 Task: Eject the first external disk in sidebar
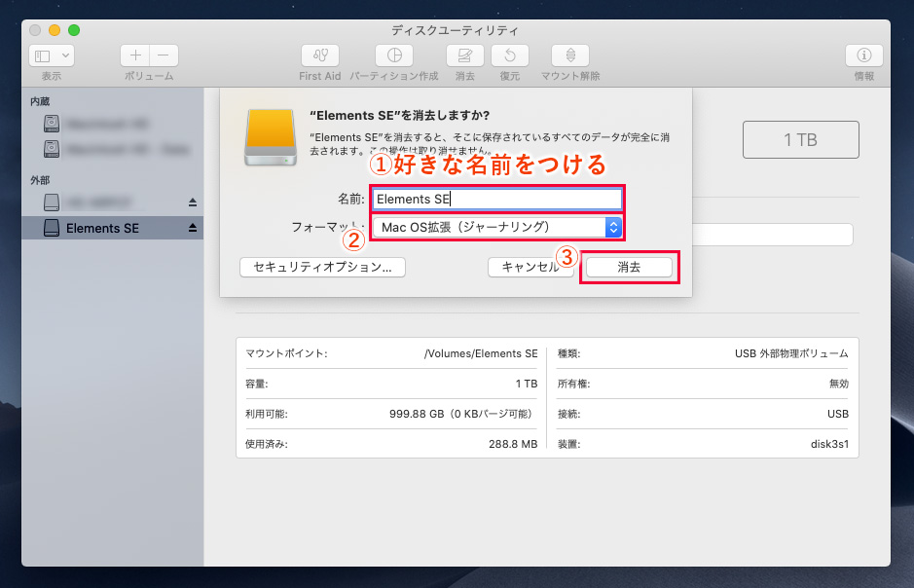click(193, 202)
